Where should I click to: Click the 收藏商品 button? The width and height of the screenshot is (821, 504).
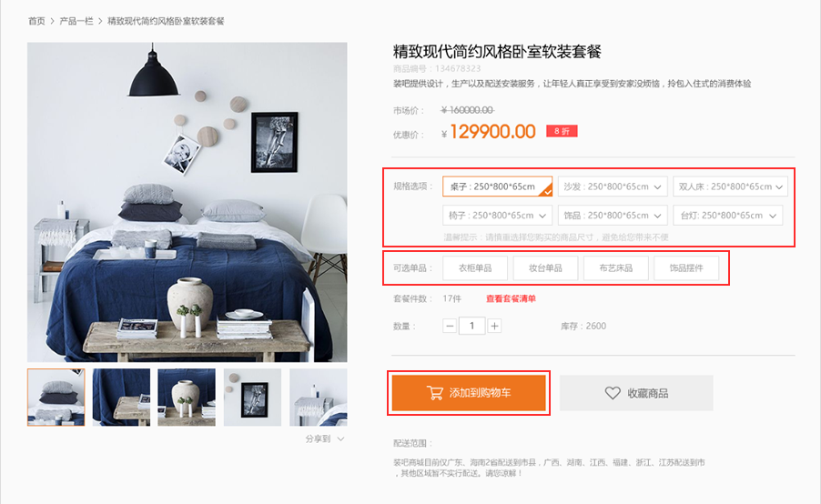636,392
